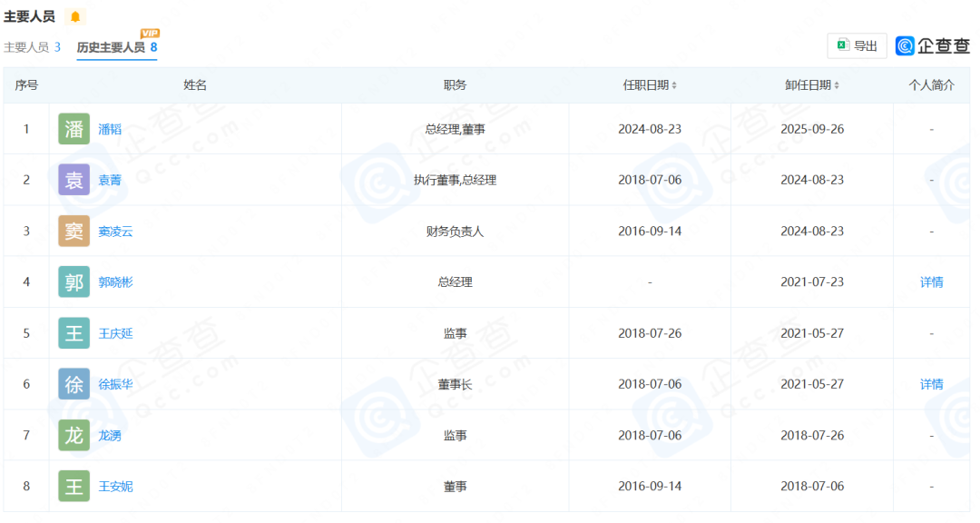Click 徐振华's orange avatar icon
This screenshot has width=980, height=523.
tap(73, 383)
